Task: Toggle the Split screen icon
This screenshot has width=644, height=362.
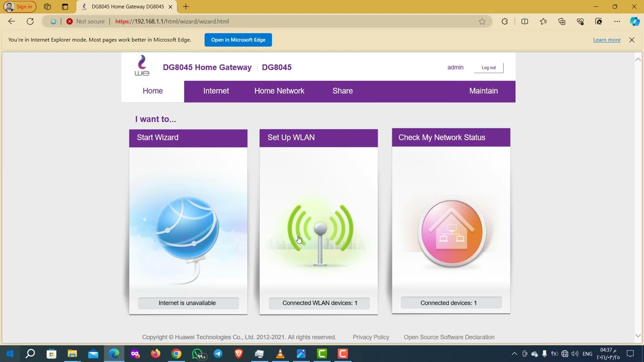Action: [525, 22]
